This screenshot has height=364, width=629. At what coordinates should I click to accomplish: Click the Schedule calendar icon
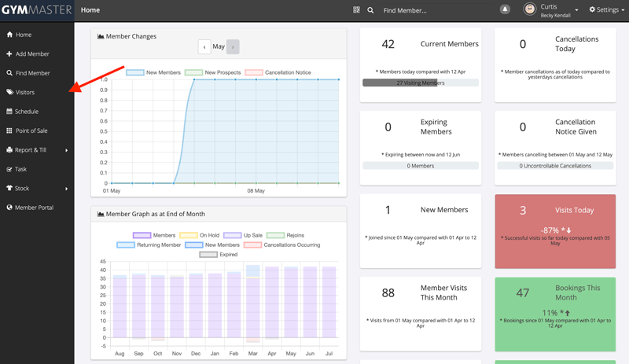9,112
